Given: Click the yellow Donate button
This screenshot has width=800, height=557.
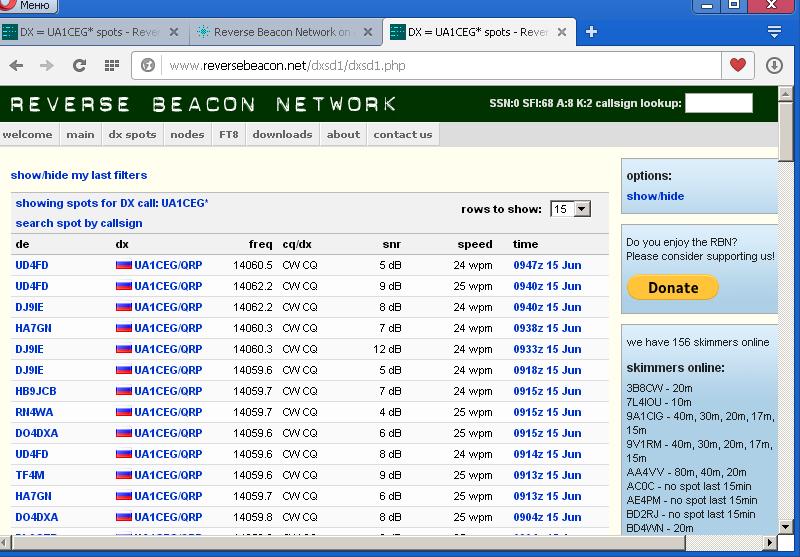Looking at the screenshot, I should 672,287.
